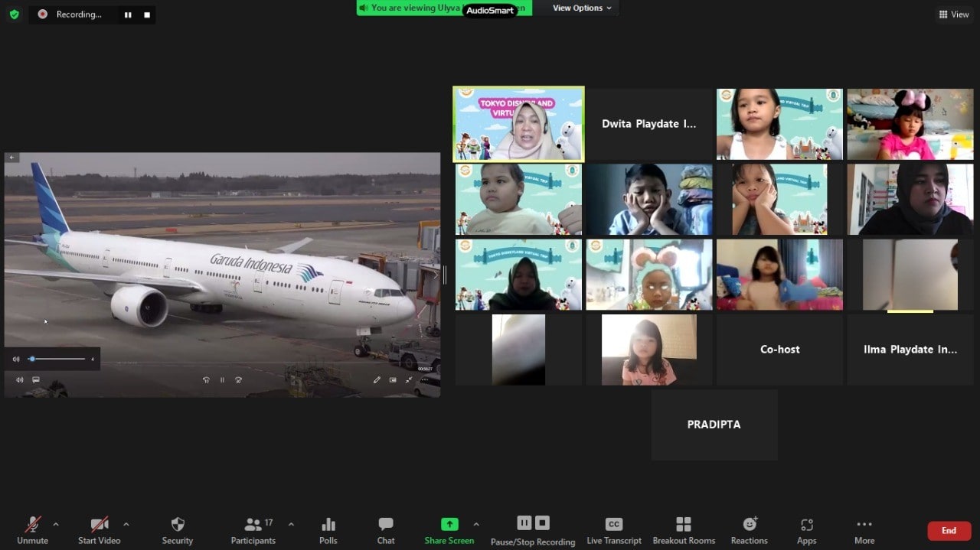Switch player to mini view mode

pos(393,379)
